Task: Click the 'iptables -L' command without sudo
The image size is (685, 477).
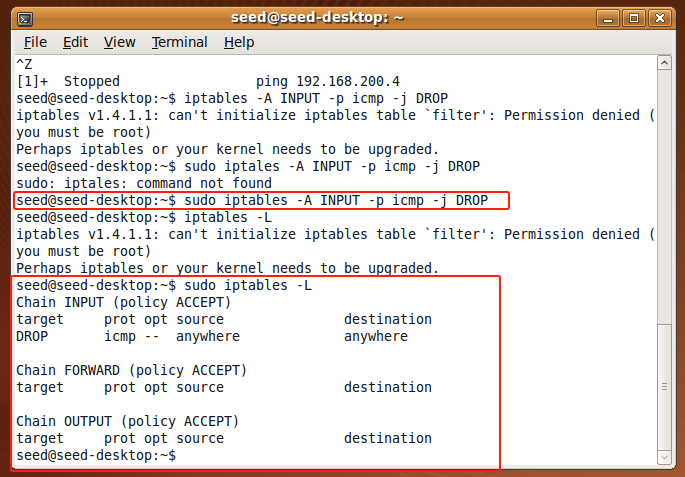Action: (x=144, y=218)
